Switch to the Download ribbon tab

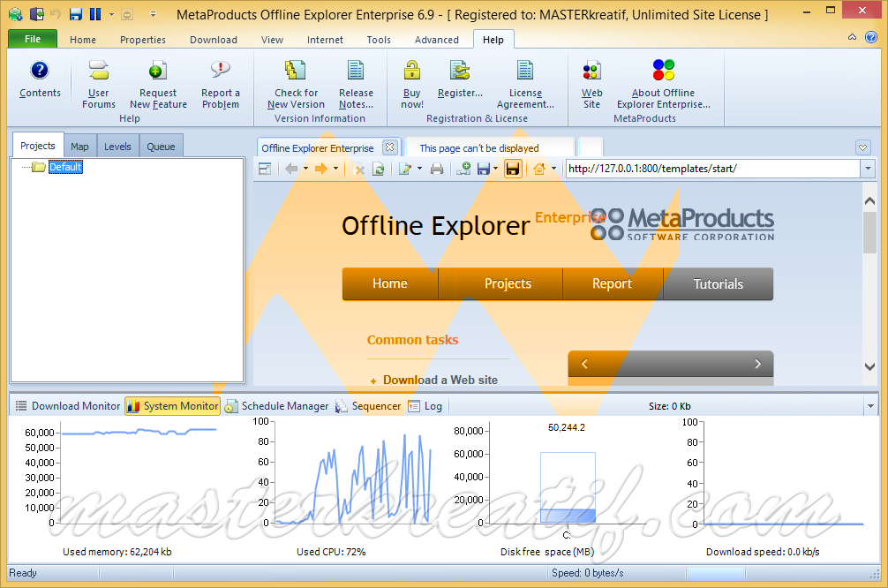tap(214, 40)
